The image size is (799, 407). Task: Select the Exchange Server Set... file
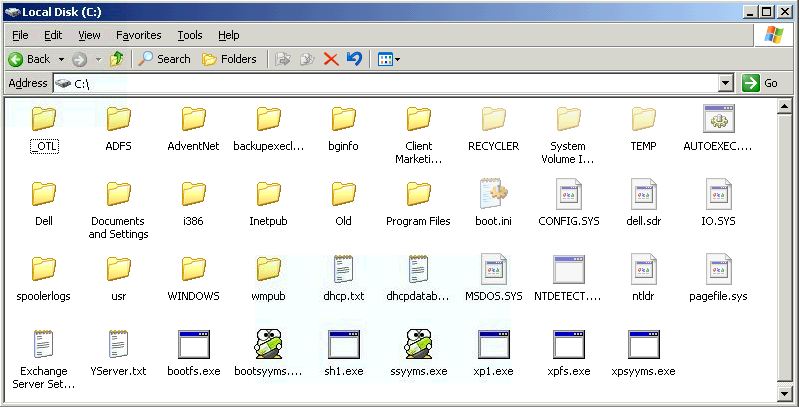click(x=44, y=360)
